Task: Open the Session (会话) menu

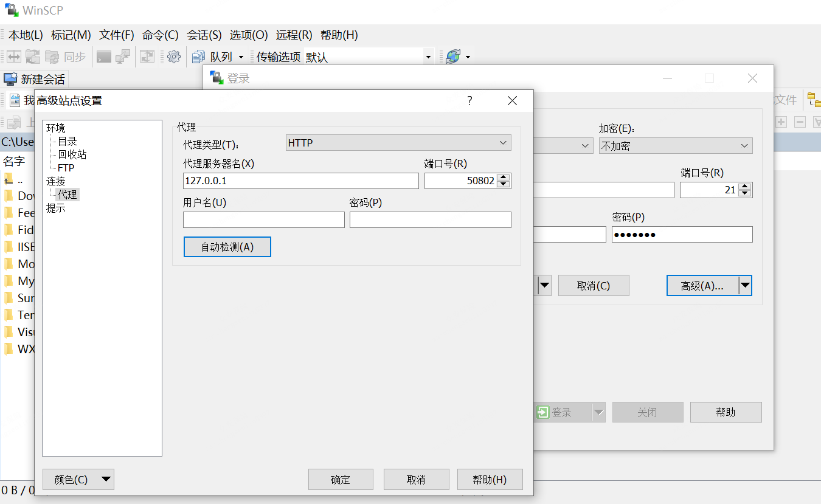Action: click(x=204, y=35)
